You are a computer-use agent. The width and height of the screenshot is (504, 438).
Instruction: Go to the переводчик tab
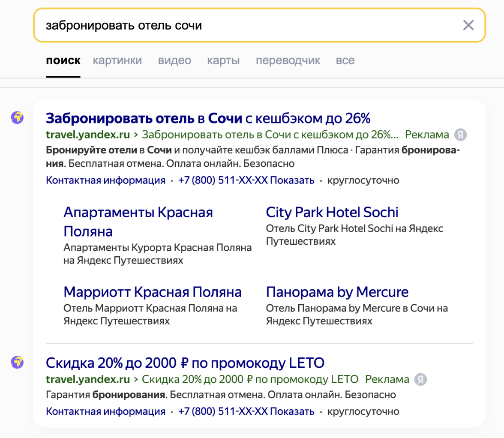[x=288, y=60]
